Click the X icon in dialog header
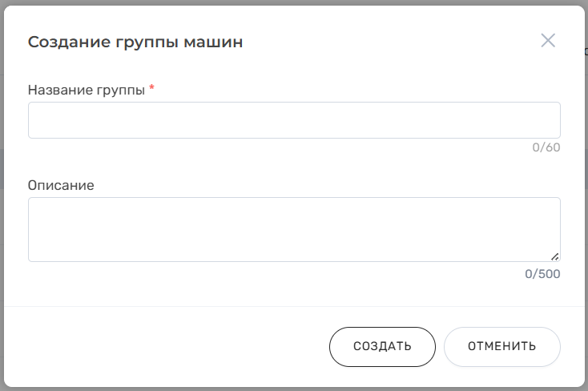Image resolution: width=588 pixels, height=391 pixels. click(x=548, y=41)
